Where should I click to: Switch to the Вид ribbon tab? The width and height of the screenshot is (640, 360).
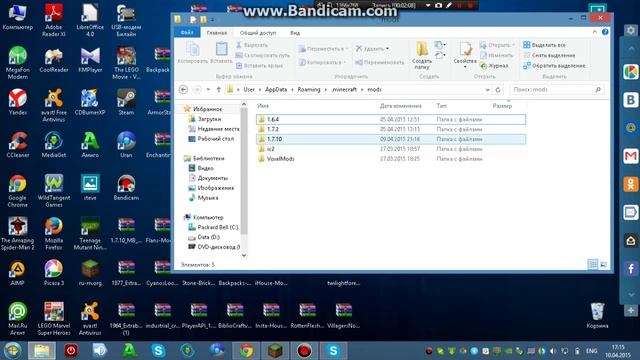pos(295,33)
